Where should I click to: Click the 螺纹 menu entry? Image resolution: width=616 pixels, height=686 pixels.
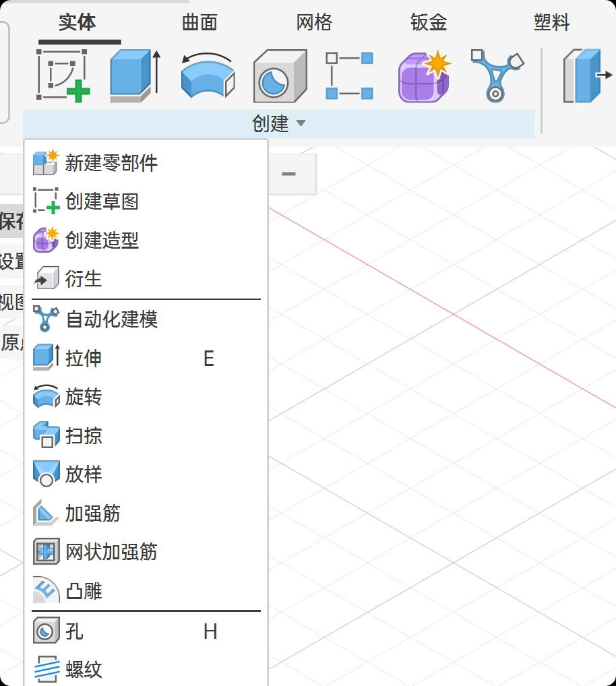(x=84, y=670)
